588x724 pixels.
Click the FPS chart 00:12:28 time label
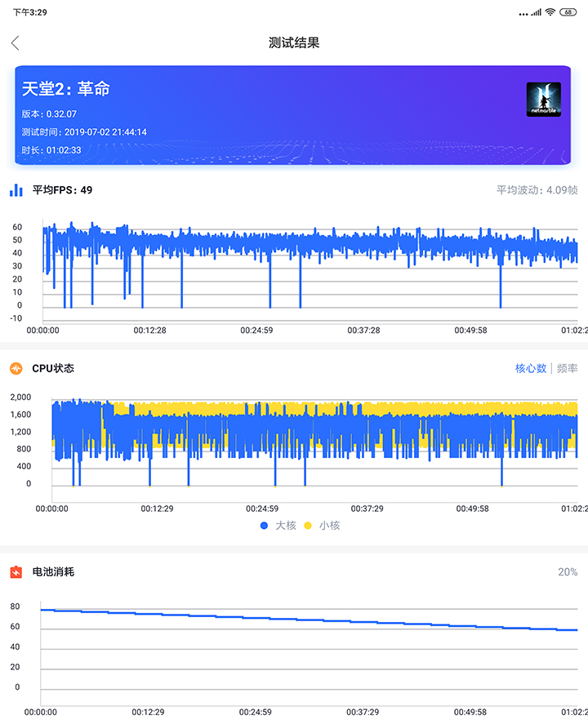tap(149, 331)
